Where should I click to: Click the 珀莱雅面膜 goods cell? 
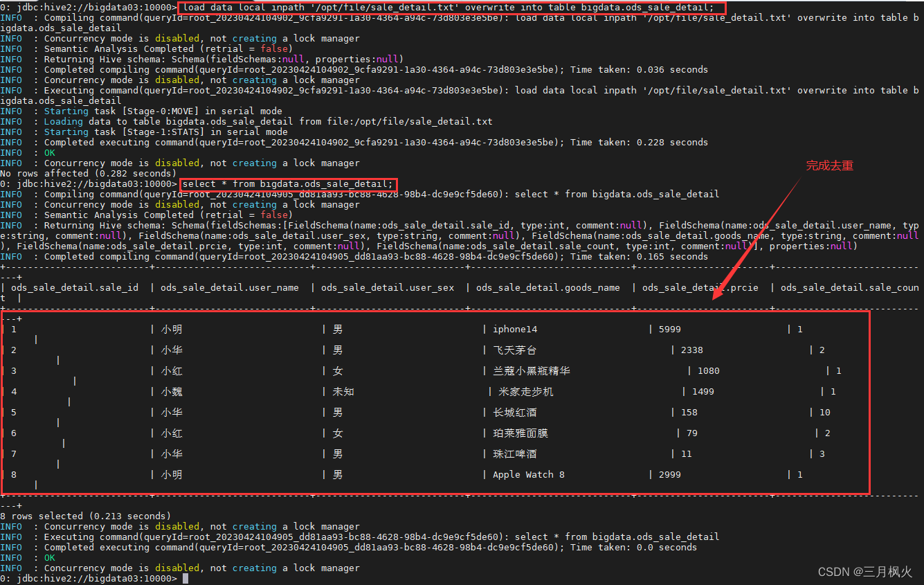[520, 433]
